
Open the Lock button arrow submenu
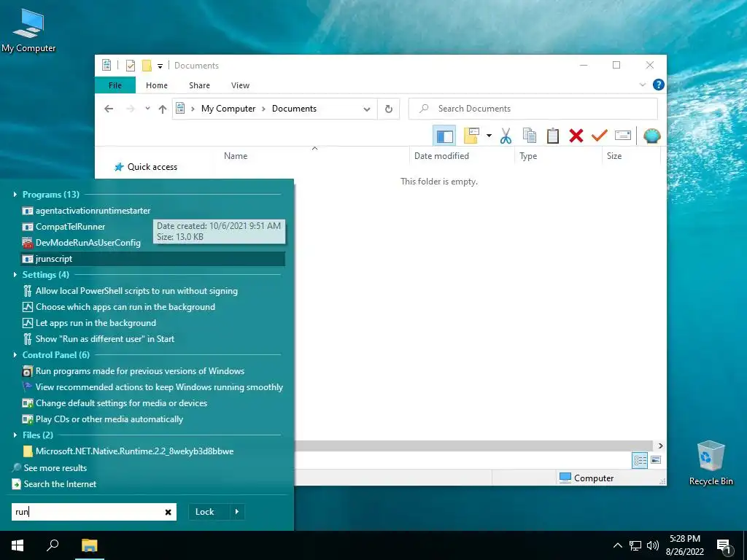(x=237, y=512)
